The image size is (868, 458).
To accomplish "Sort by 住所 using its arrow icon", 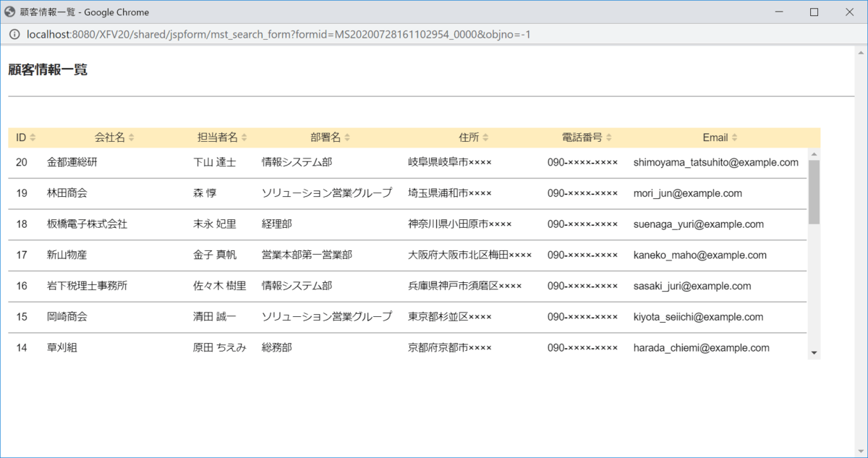I will coord(485,137).
